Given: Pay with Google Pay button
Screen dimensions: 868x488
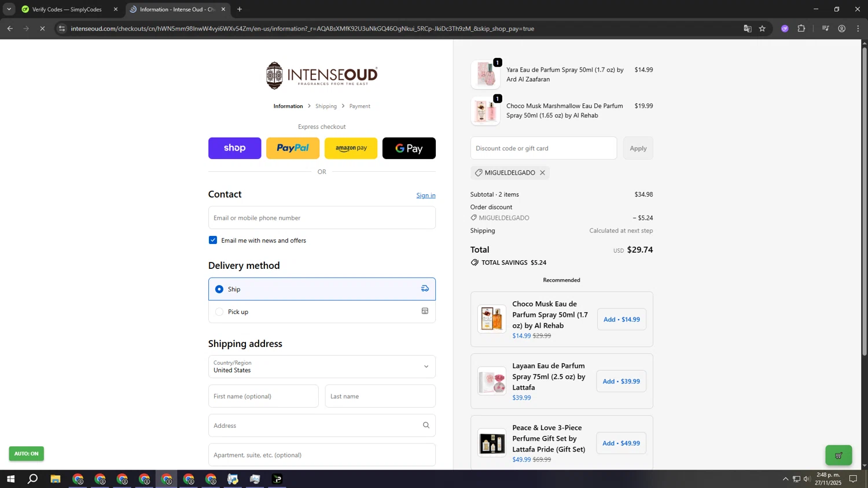Looking at the screenshot, I should point(409,148).
